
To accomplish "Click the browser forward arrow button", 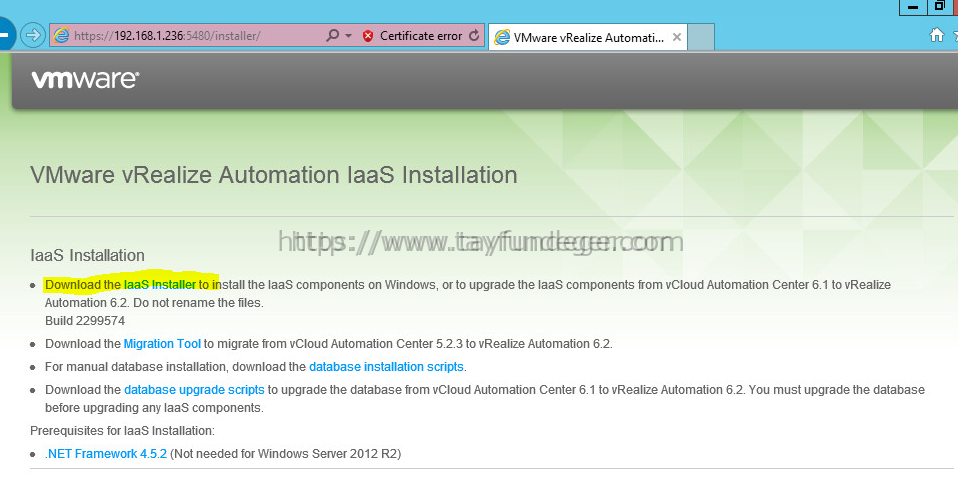I will 33,35.
